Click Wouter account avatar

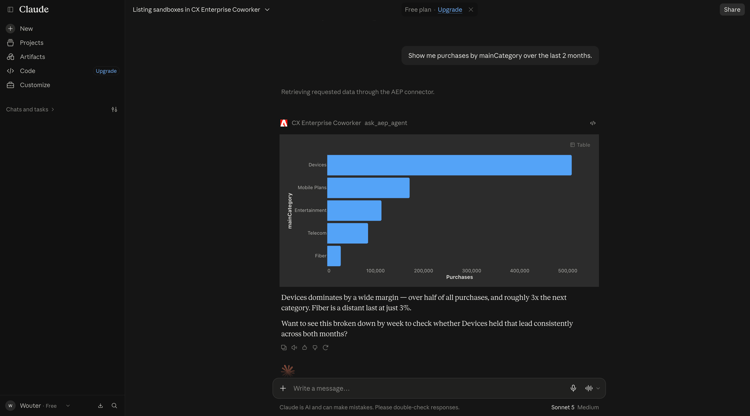coord(10,405)
